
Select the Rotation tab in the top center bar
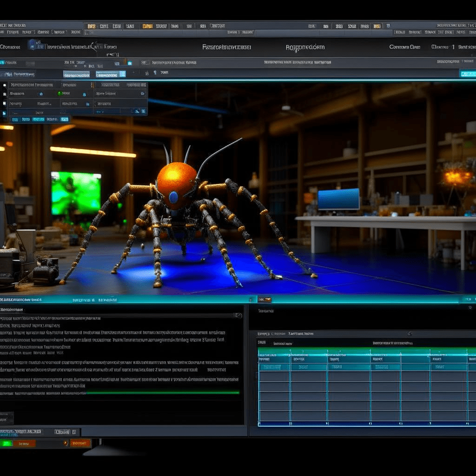(x=304, y=47)
